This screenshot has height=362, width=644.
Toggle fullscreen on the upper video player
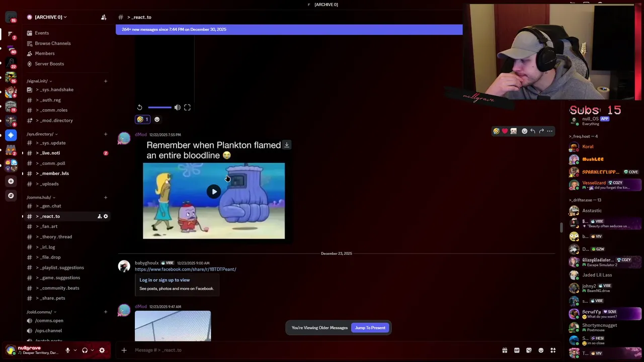point(187,108)
